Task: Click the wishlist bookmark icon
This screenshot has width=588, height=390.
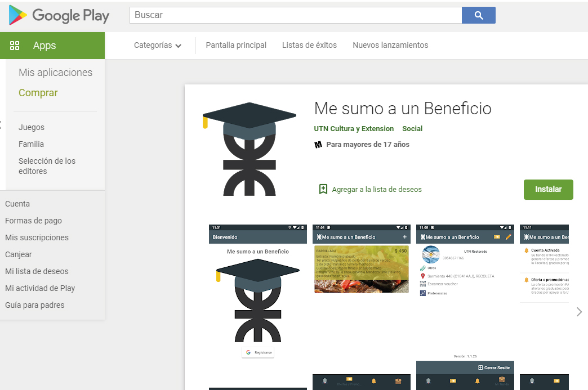Action: pyautogui.click(x=323, y=189)
